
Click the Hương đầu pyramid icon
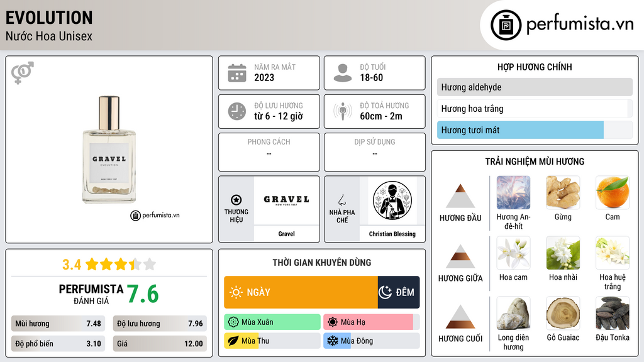tap(460, 196)
